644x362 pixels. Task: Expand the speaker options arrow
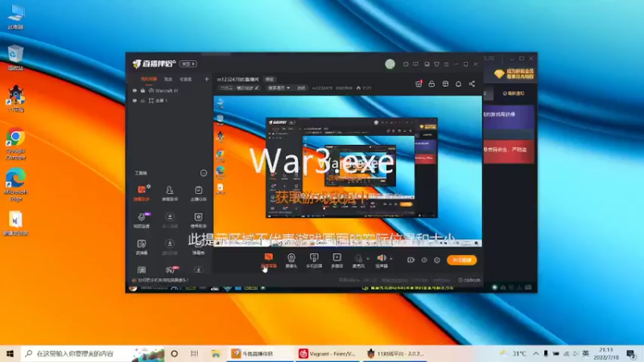click(391, 258)
